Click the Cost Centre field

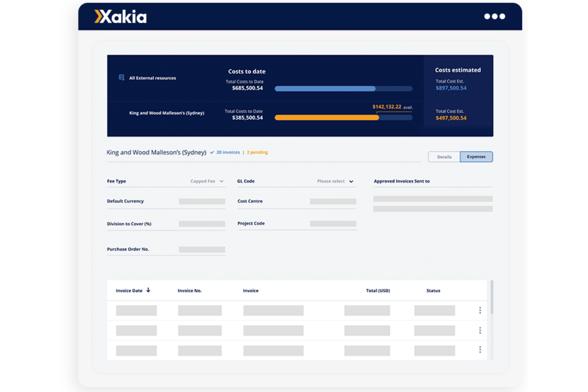(333, 201)
